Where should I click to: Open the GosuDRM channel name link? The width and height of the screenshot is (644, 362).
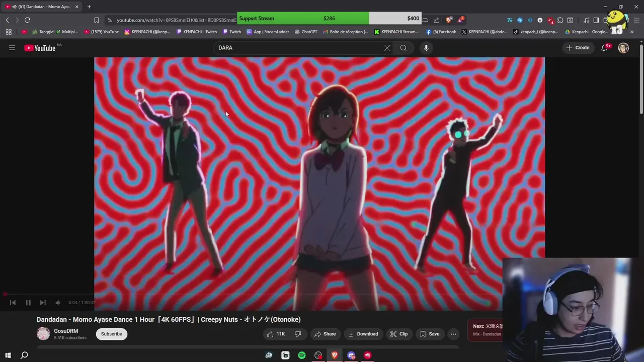pos(66,331)
